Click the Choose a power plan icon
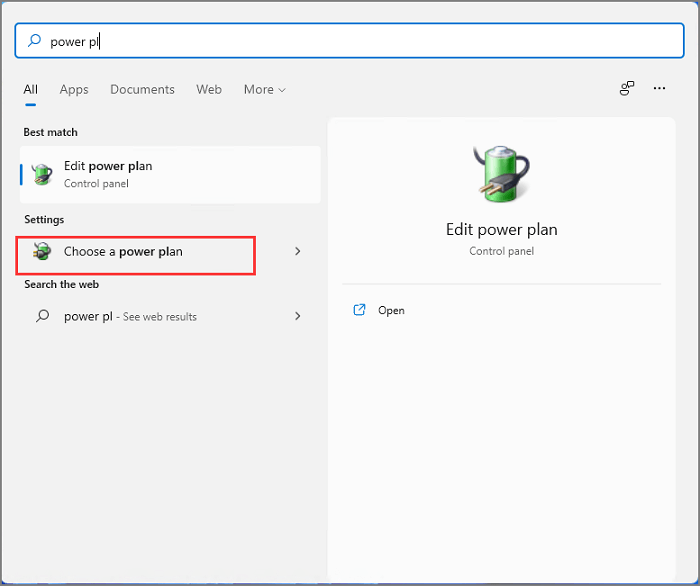 coord(42,252)
